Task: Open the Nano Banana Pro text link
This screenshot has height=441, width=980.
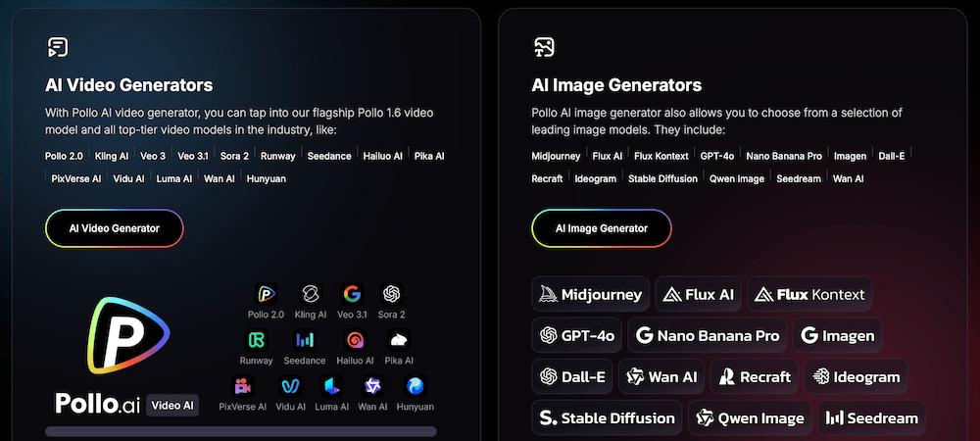Action: 784,156
